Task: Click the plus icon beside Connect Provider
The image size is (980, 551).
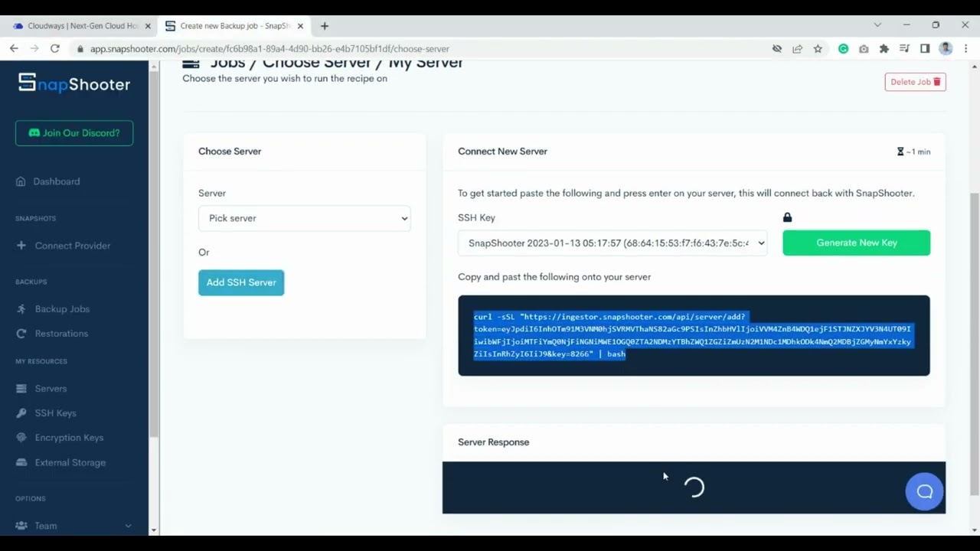Action: coord(21,246)
